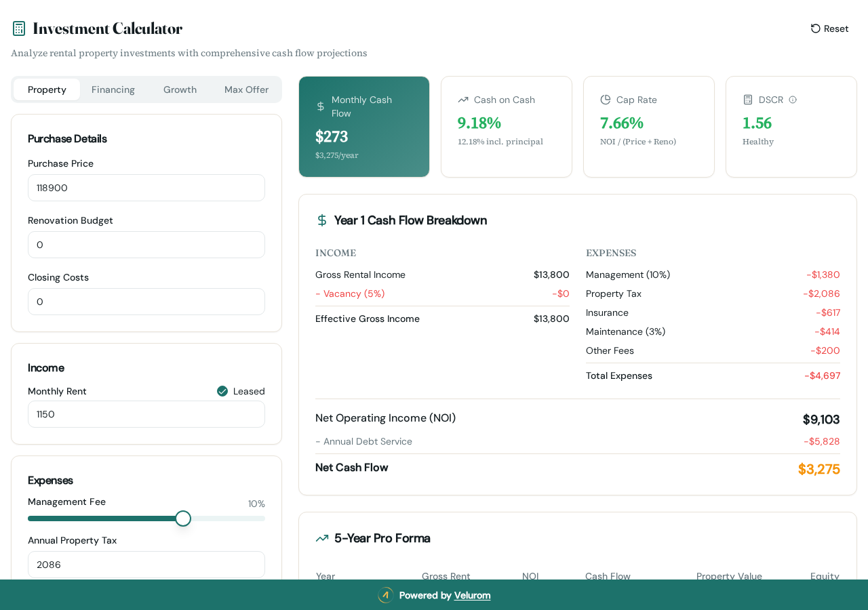Click the Maintenance (3%) expense label
This screenshot has width=868, height=610.
tap(626, 331)
